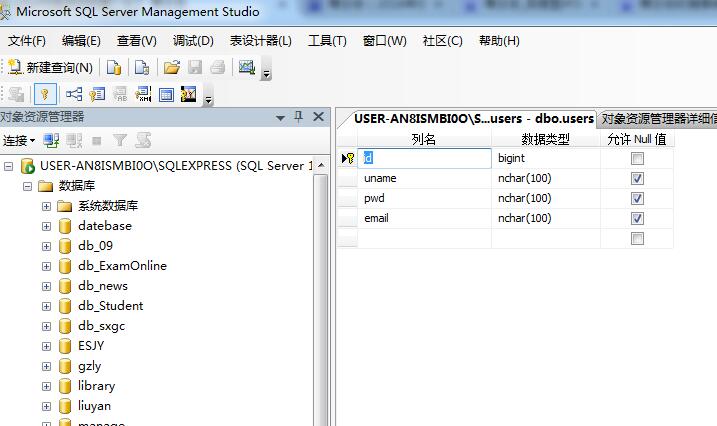Click the Generate Change Script icon
The width and height of the screenshot is (717, 426).
click(16, 95)
